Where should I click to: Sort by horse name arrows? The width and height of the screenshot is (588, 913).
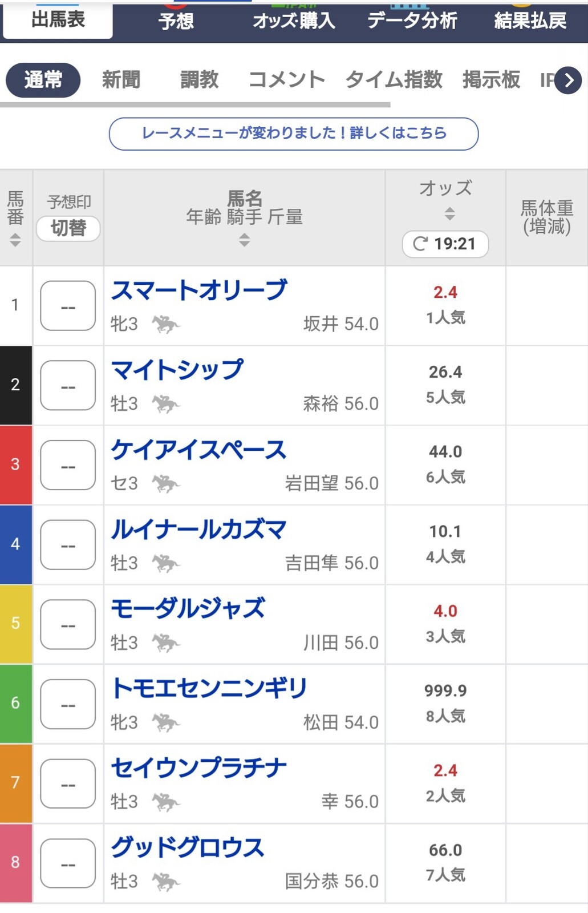244,240
